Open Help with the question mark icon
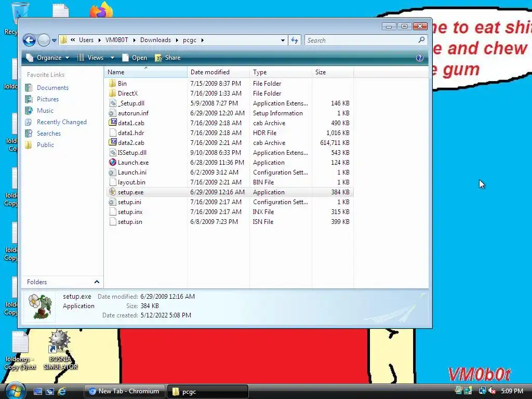Screen dimensions: 532x399 pyautogui.click(x=420, y=58)
